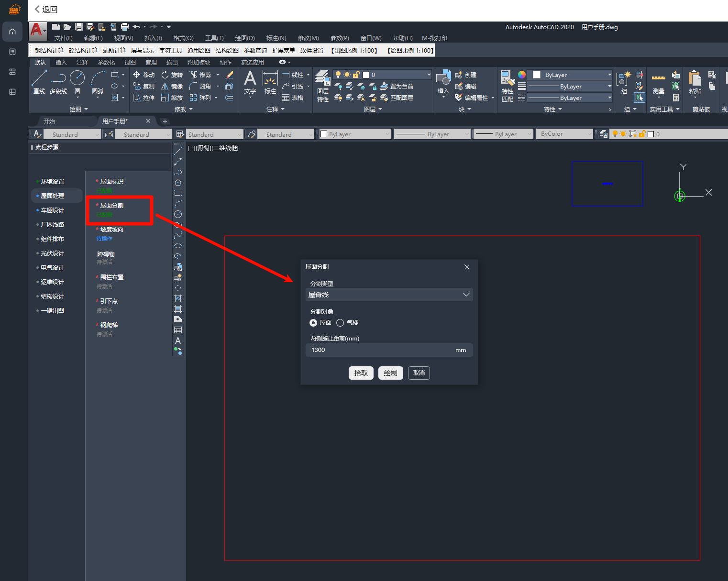
Task: Expand the ByColor dropdown in properties toolbar
Action: [589, 134]
